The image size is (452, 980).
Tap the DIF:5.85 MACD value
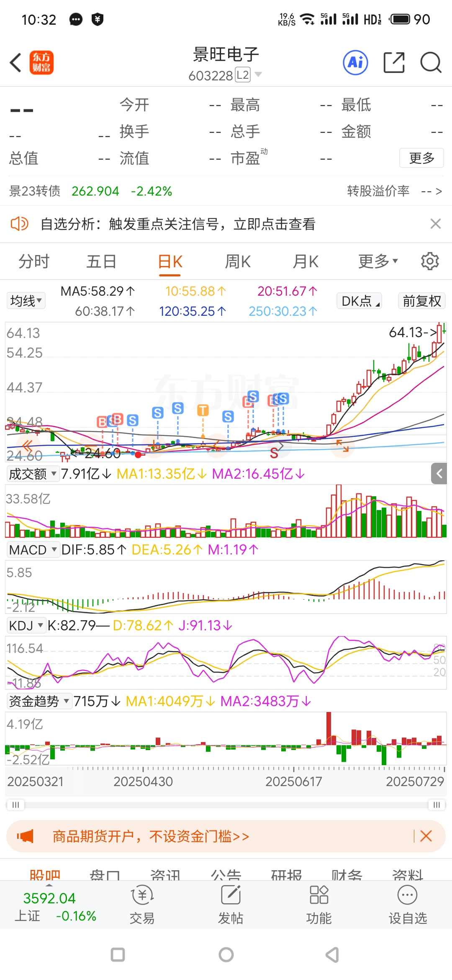pyautogui.click(x=94, y=549)
